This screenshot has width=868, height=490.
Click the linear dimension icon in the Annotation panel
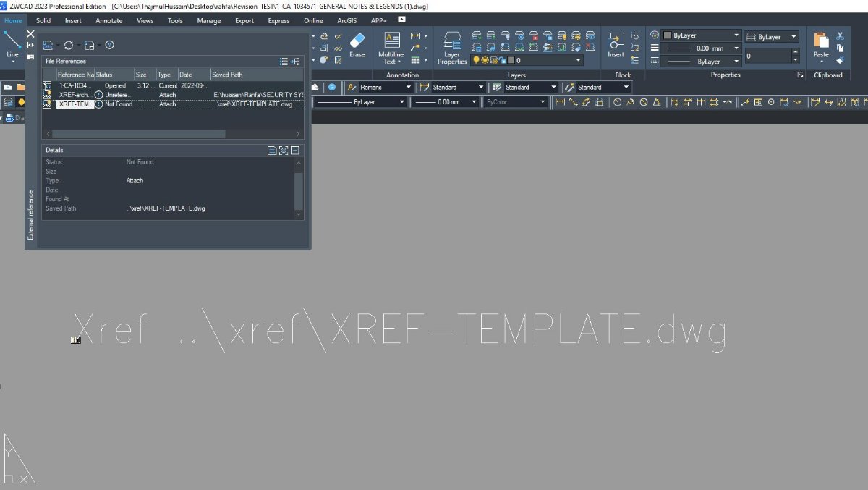click(415, 35)
